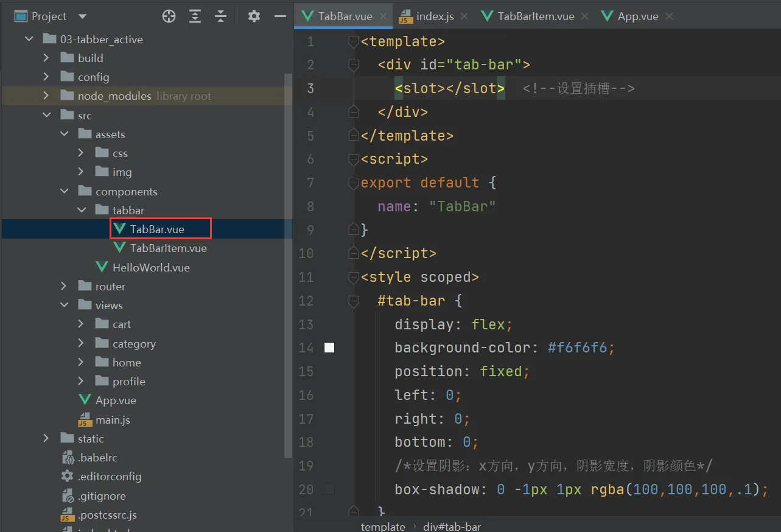Expand the build folder
The width and height of the screenshot is (781, 532).
[x=46, y=58]
